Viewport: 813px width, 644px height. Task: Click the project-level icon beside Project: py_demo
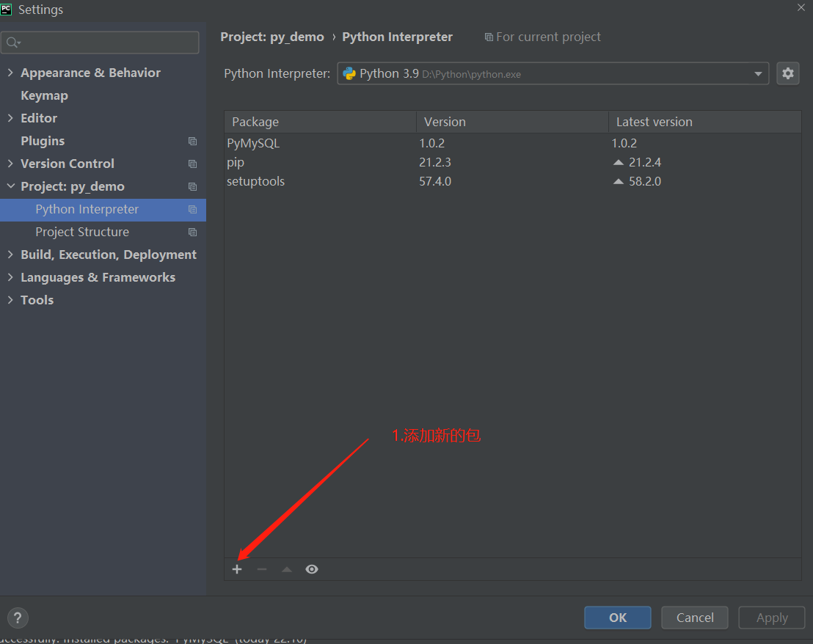tap(192, 186)
